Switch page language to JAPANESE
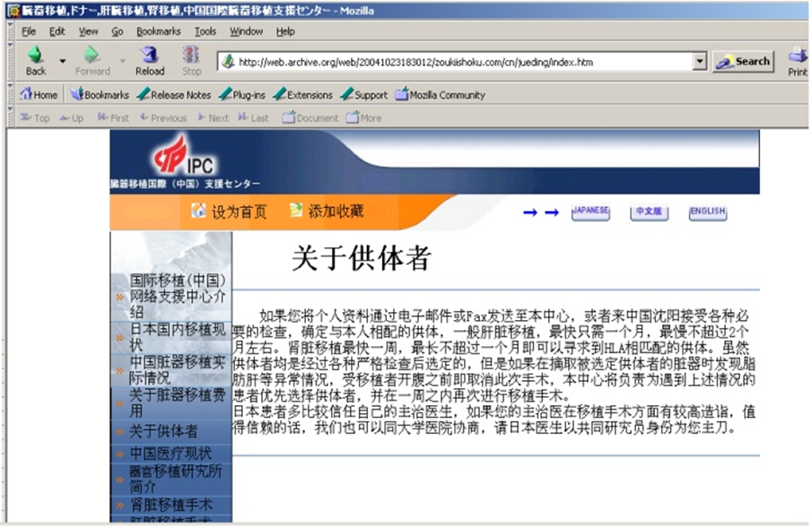This screenshot has height=528, width=812. pos(590,212)
